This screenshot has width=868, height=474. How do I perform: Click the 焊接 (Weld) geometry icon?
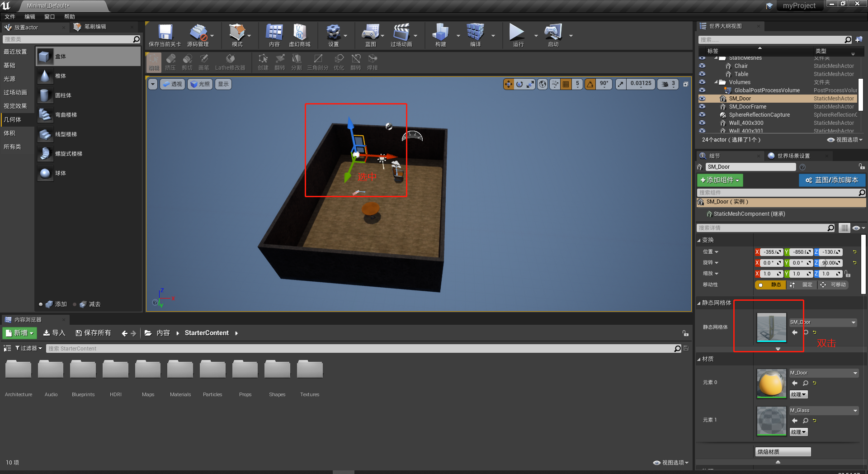[x=372, y=62]
